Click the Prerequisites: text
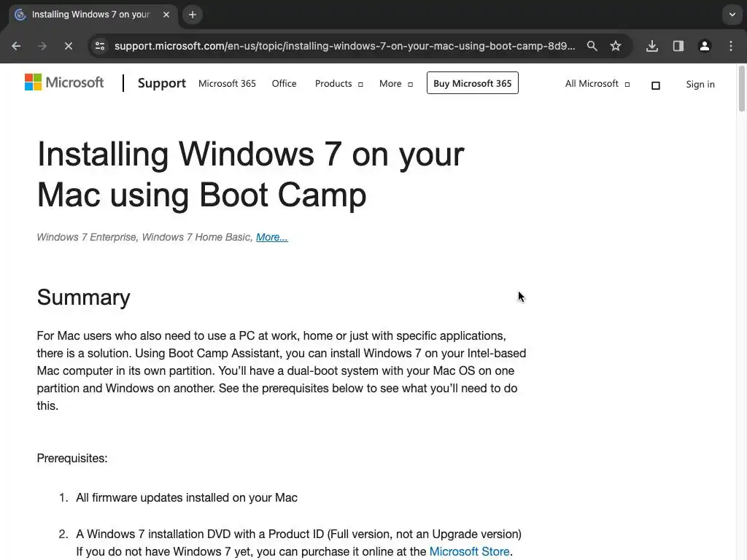The image size is (747, 560). coord(72,458)
